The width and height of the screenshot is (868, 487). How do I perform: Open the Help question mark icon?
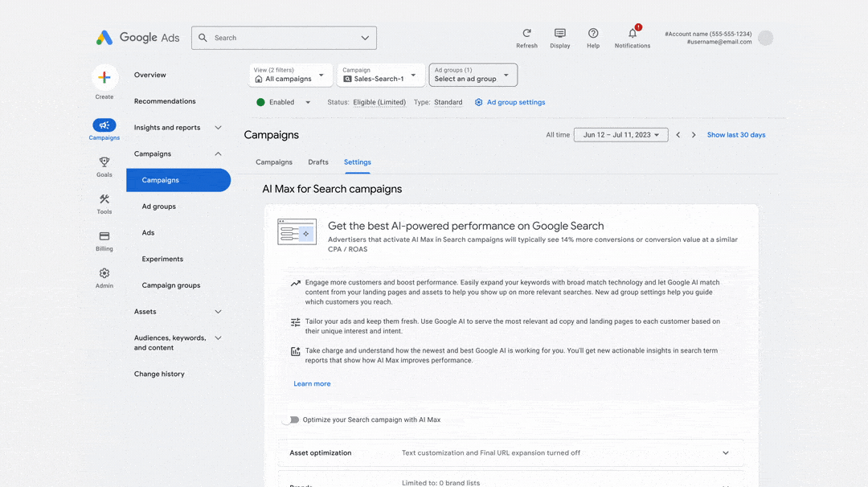click(593, 33)
